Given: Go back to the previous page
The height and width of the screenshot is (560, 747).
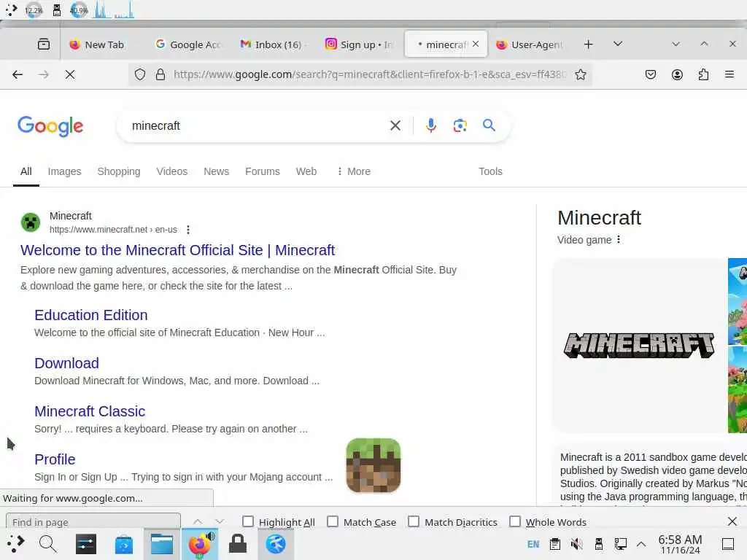Looking at the screenshot, I should click(18, 74).
